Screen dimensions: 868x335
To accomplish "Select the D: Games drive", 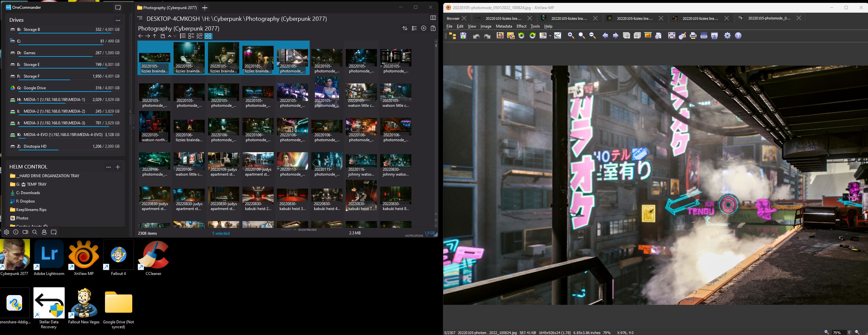I will tap(29, 53).
